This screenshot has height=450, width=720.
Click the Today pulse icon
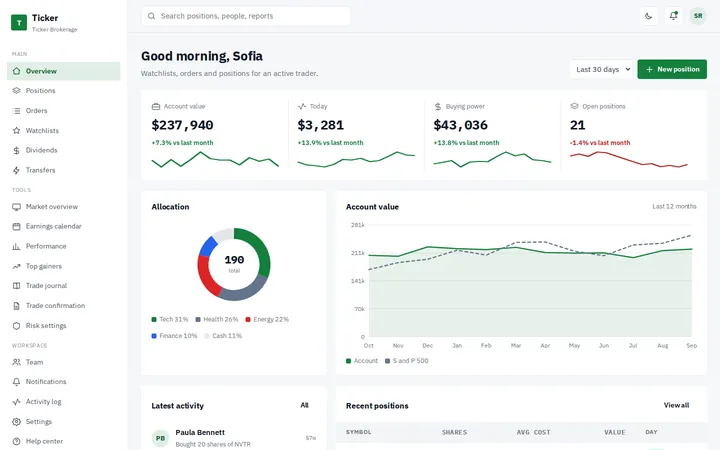302,107
